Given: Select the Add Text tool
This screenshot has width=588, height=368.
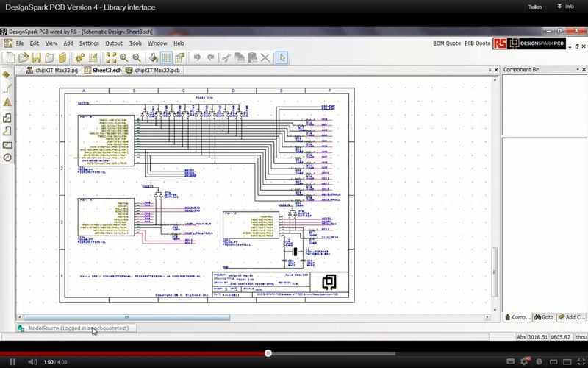Looking at the screenshot, I should click(7, 102).
